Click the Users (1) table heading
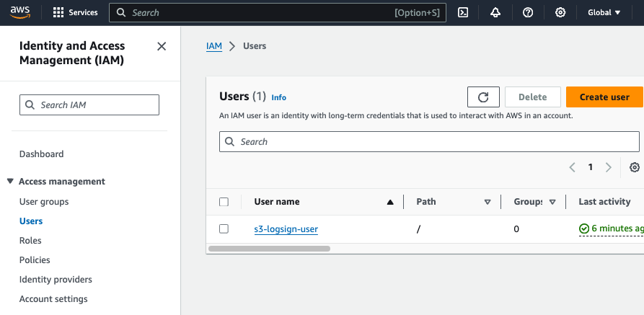 pyautogui.click(x=243, y=97)
